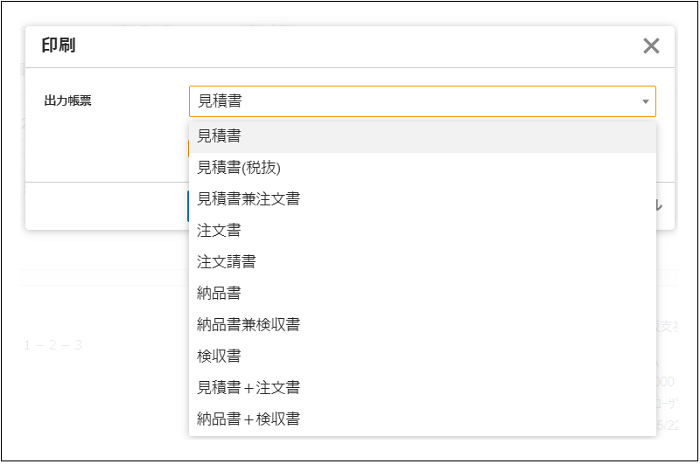Click the 印刷 dialog title
The image size is (700, 464).
point(58,45)
